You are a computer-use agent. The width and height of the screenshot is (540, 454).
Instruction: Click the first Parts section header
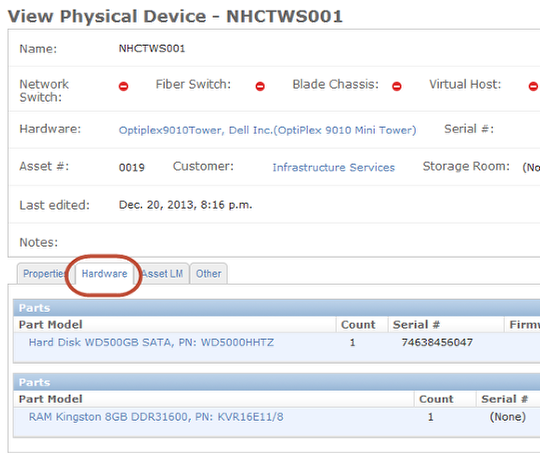click(x=277, y=308)
